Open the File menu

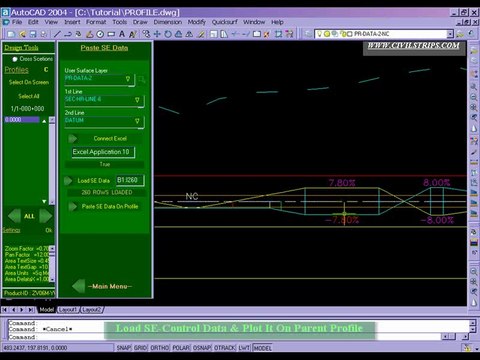click(17, 22)
